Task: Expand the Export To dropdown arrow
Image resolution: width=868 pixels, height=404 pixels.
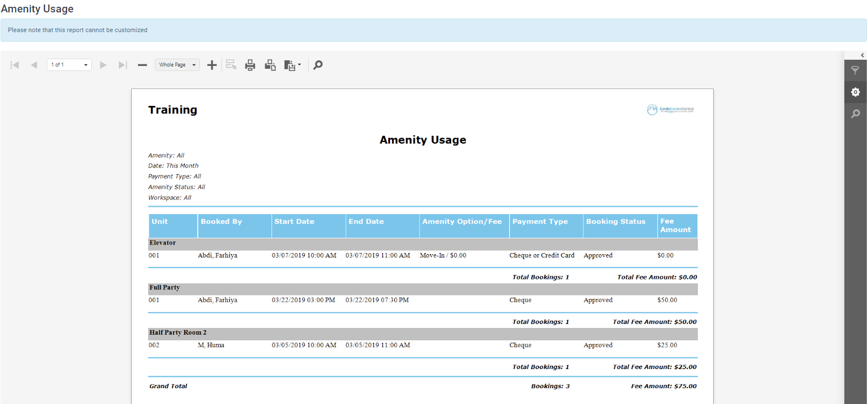Action: pyautogui.click(x=299, y=65)
